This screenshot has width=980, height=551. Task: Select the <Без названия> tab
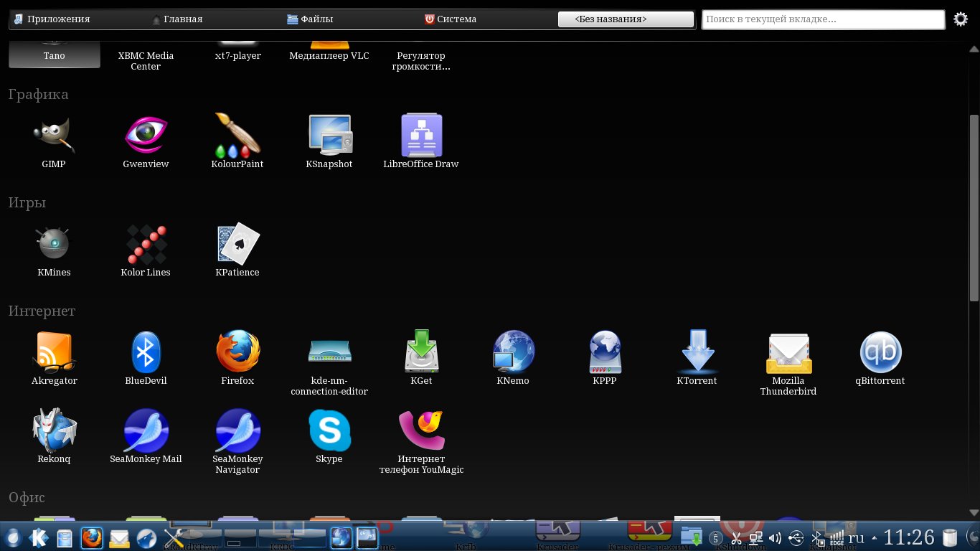tap(626, 19)
